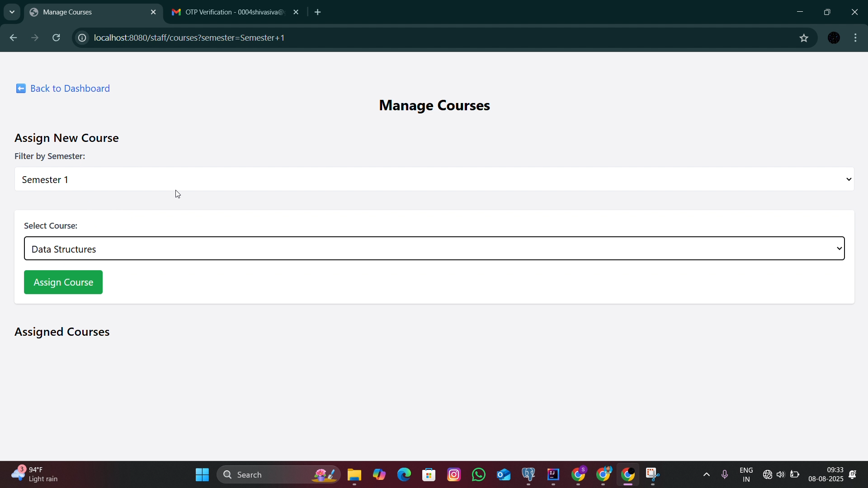This screenshot has width=868, height=488.
Task: Open the Chrome three-dot menu
Action: point(856,38)
